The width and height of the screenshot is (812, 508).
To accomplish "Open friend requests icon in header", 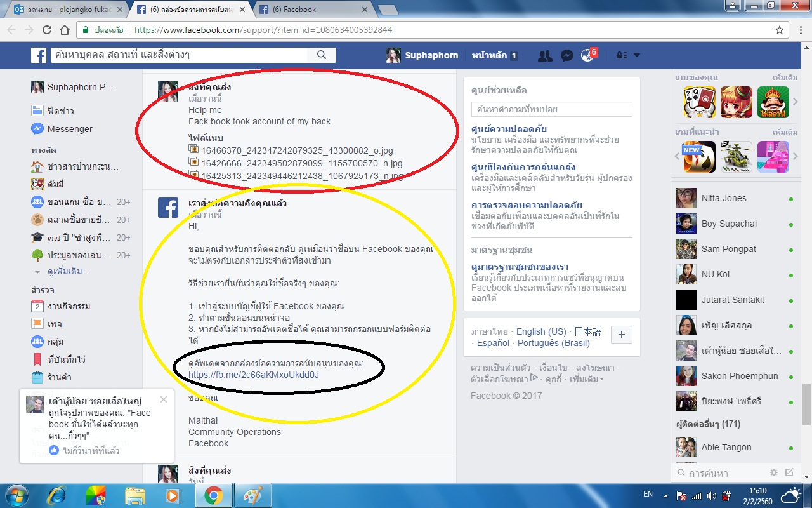I will click(x=544, y=55).
